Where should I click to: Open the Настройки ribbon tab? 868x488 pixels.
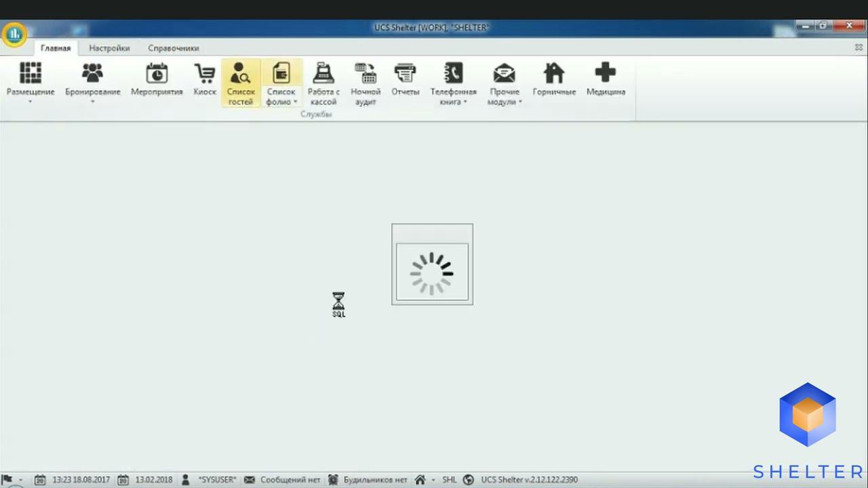click(x=109, y=48)
